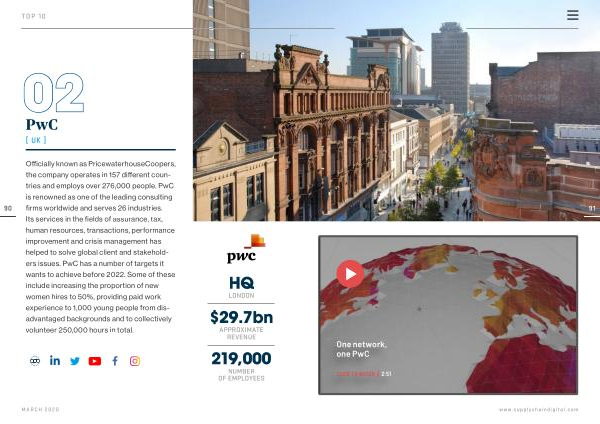Click the 219,000 number of employees stat

(x=241, y=358)
